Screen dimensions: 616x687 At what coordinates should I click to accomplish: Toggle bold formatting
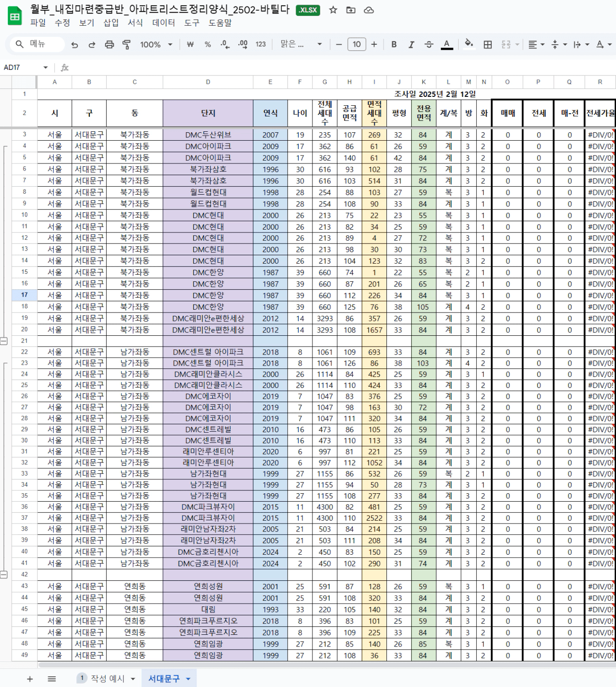[394, 45]
